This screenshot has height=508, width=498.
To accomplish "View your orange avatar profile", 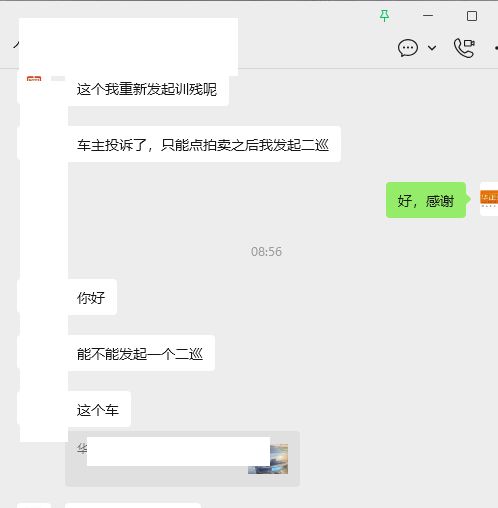I will pyautogui.click(x=489, y=199).
